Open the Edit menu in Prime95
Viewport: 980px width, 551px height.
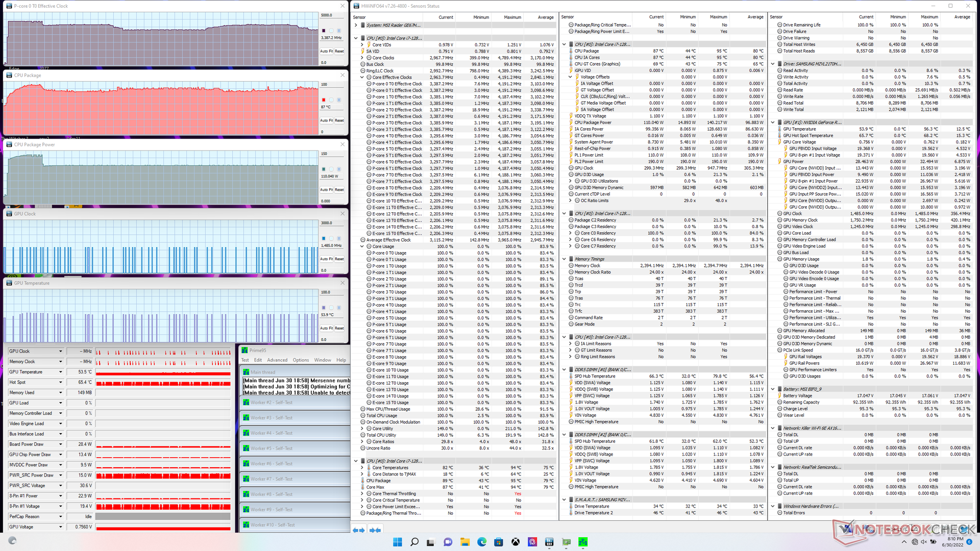point(258,360)
